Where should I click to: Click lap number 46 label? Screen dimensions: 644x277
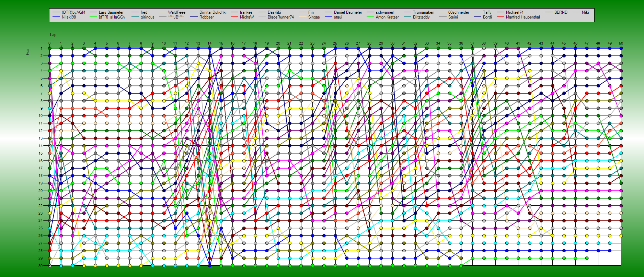point(575,44)
